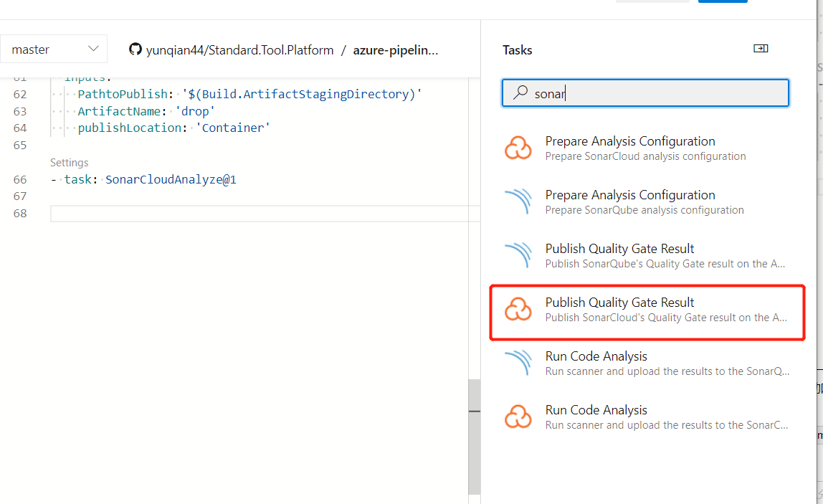The height and width of the screenshot is (504, 823).
Task: Click the SonarCloud icon beside the bottom Run Code Analysis
Action: click(x=518, y=416)
